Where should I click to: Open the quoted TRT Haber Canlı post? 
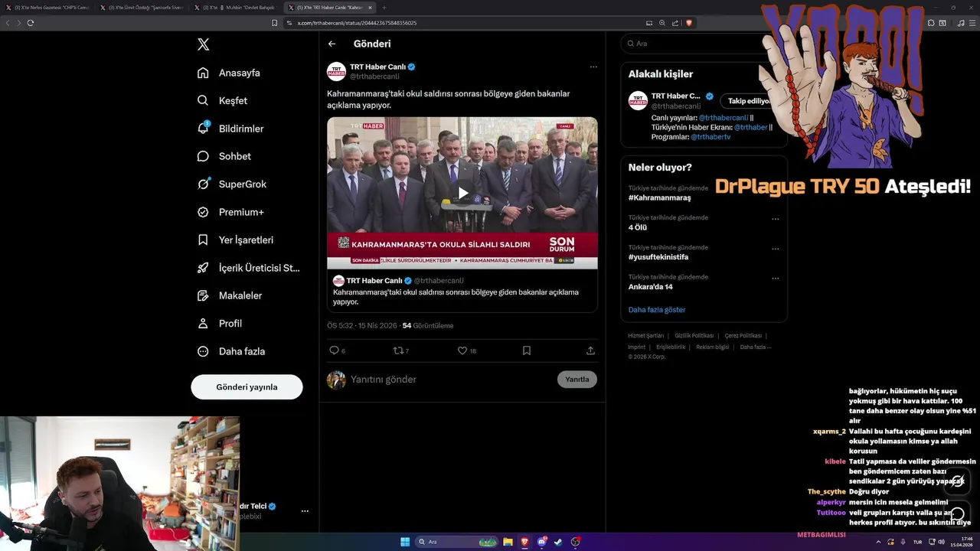point(462,292)
